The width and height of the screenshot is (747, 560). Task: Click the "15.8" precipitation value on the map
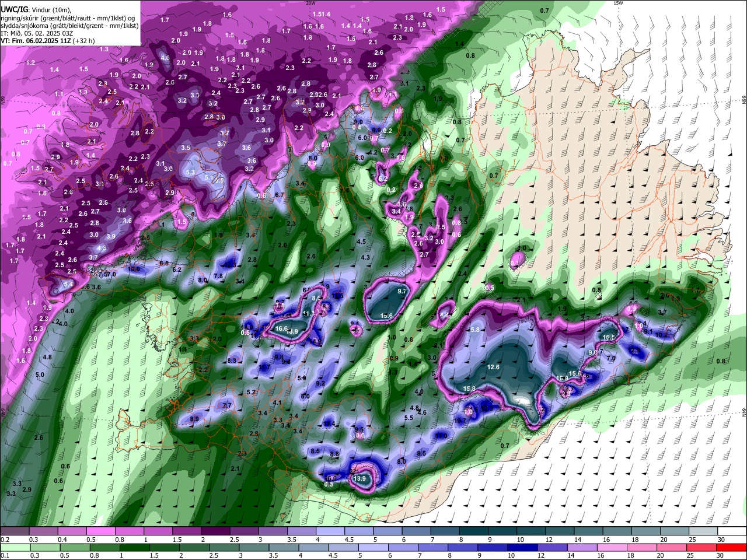469,388
